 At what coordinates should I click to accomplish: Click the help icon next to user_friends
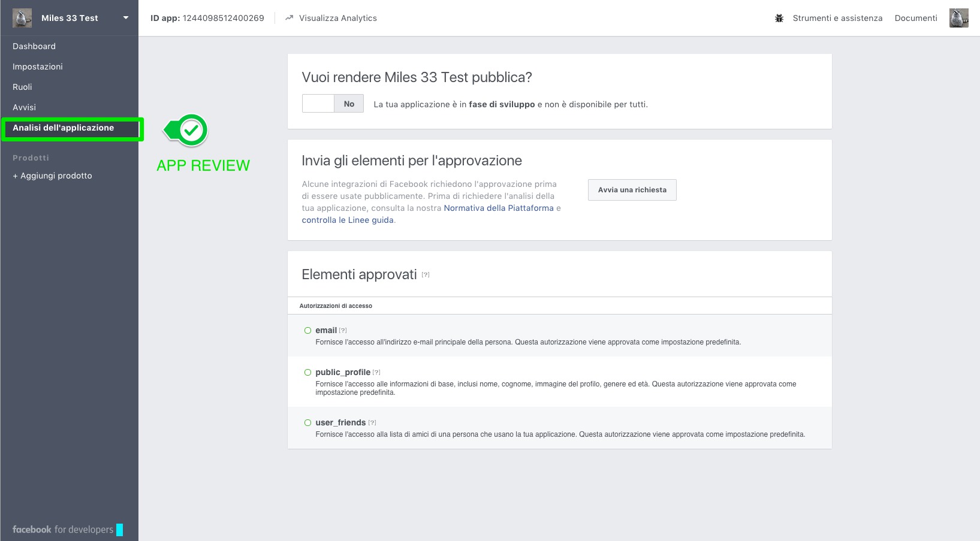point(372,423)
